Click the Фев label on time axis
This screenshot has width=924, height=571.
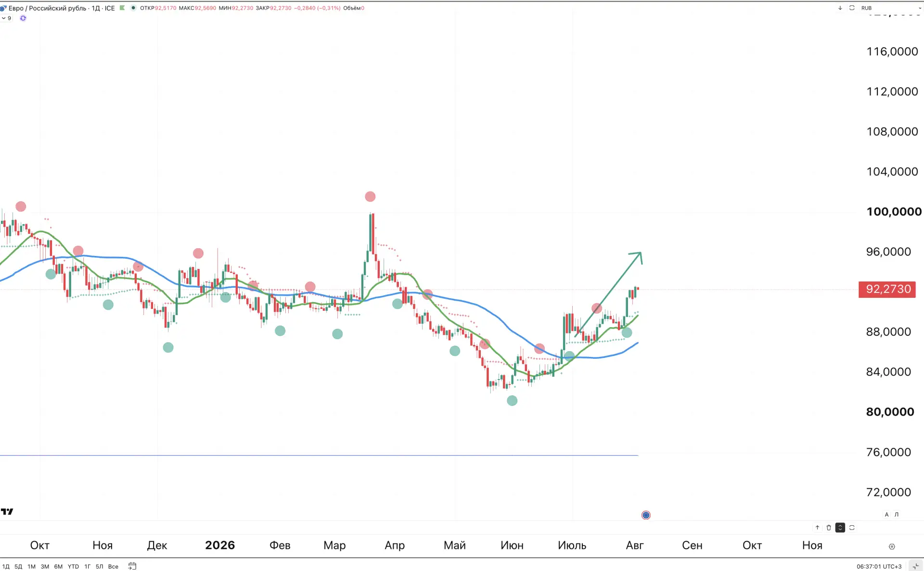point(280,546)
